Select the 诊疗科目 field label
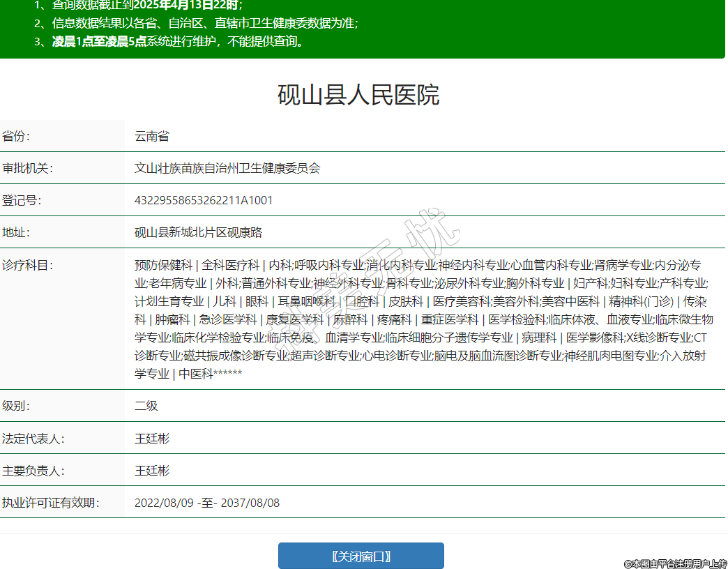 27,265
